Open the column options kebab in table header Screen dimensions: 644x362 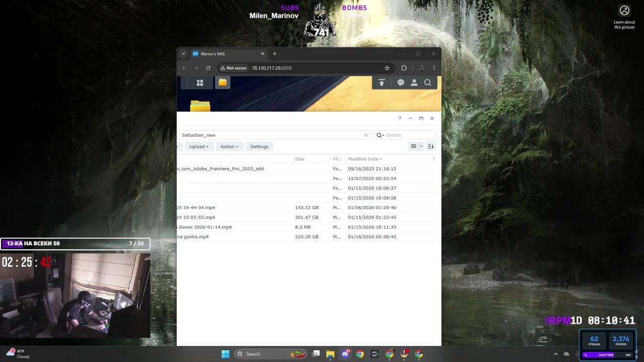[434, 159]
